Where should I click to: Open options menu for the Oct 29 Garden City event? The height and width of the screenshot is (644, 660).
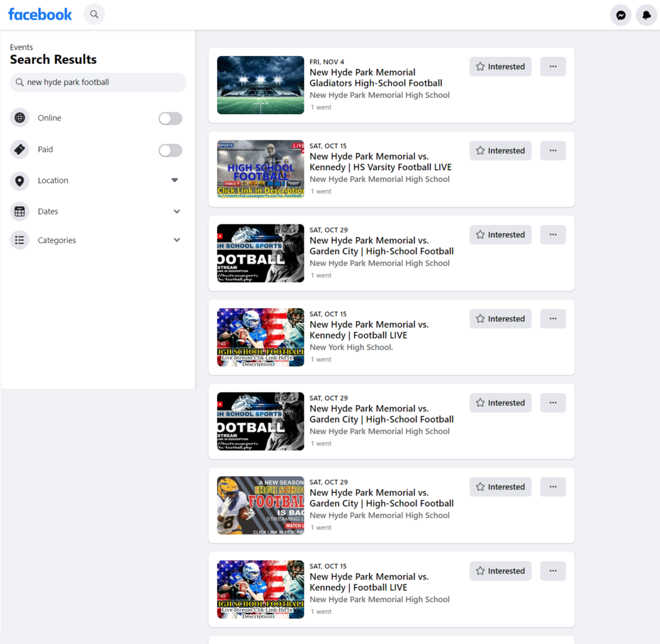(x=552, y=234)
